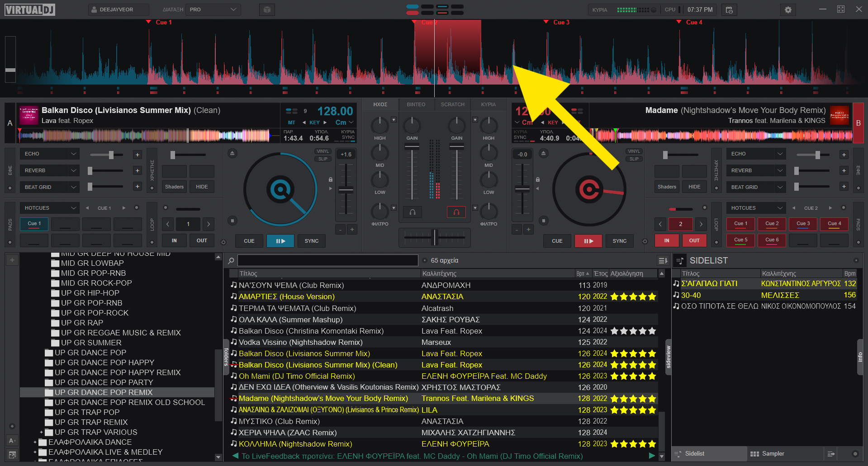Toggle deck B headphone cue button
This screenshot has height=466, width=868.
(456, 212)
